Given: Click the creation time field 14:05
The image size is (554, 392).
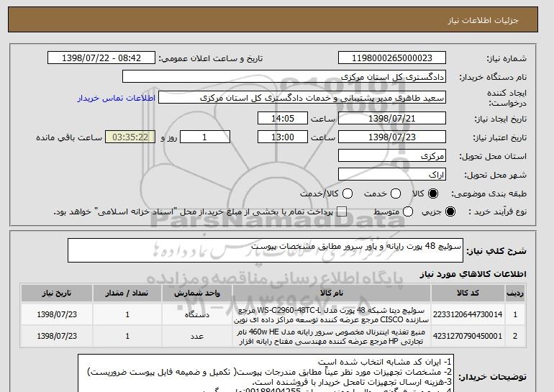Looking at the screenshot, I should coord(283,118).
